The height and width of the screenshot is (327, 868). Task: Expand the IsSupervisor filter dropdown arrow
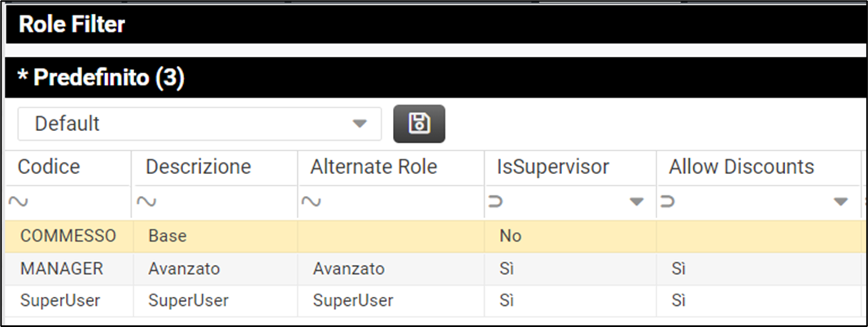(x=637, y=202)
